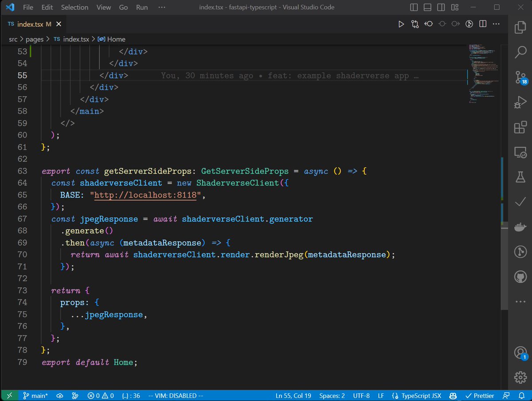The image size is (532, 401).
Task: Click the pages breadcrumb segment
Action: point(35,39)
